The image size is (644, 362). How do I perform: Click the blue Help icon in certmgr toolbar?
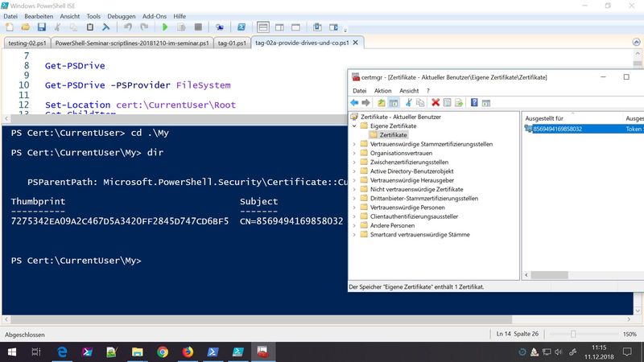pyautogui.click(x=475, y=103)
